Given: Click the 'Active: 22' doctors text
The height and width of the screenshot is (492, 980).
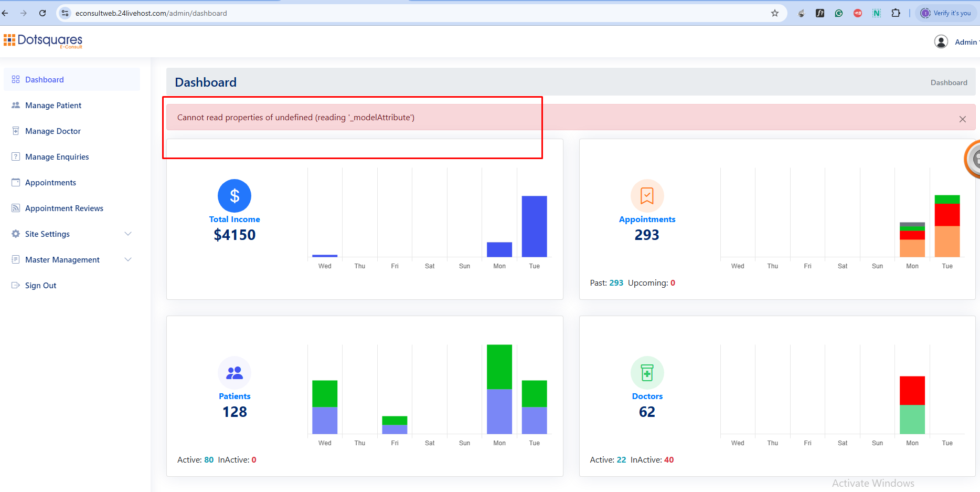Looking at the screenshot, I should tap(608, 460).
